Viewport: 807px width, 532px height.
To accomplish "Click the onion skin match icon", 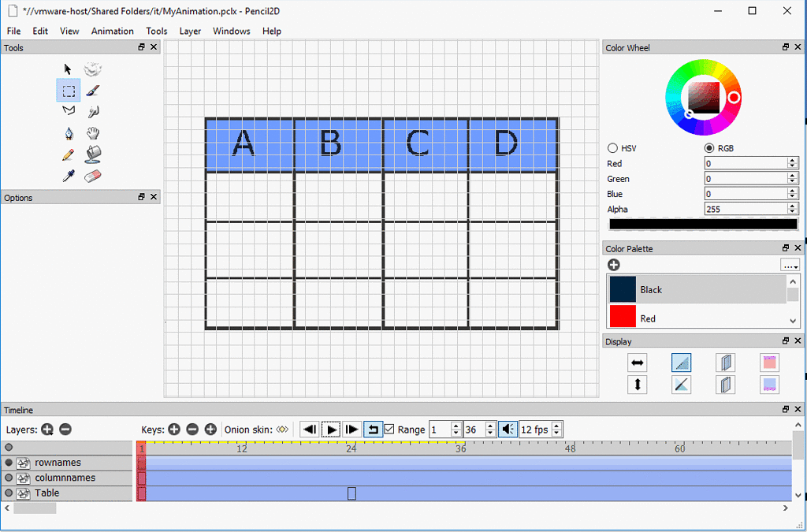I will coord(282,429).
